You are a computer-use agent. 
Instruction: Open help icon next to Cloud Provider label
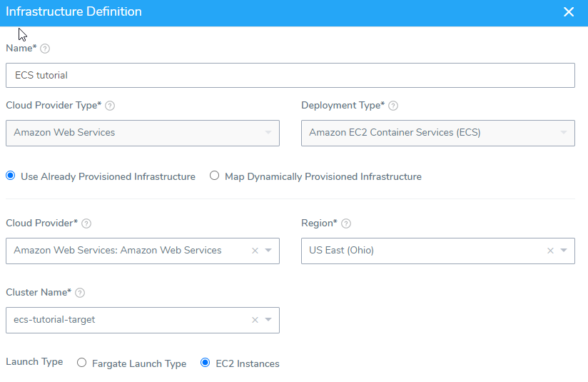(x=86, y=223)
